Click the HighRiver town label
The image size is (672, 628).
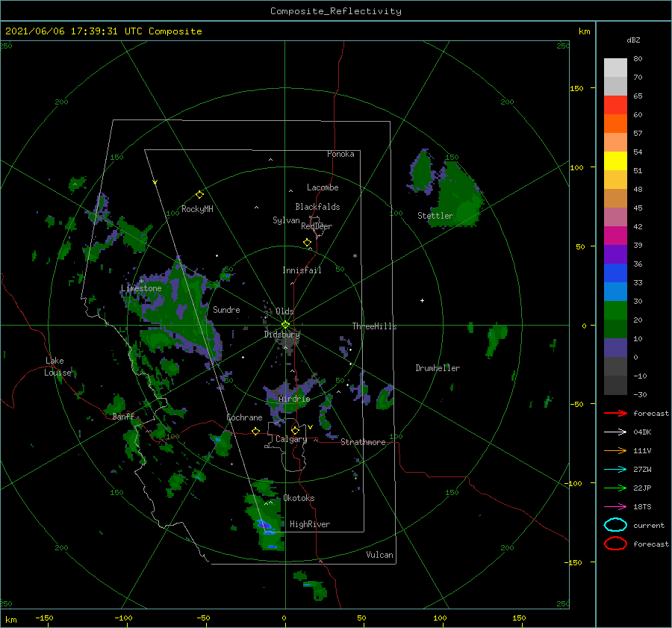(x=310, y=524)
